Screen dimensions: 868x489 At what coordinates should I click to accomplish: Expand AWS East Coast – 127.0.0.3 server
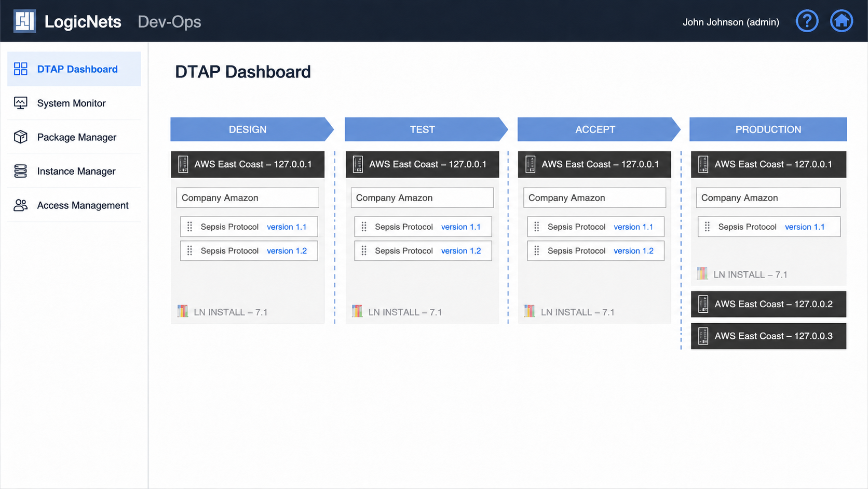point(768,336)
